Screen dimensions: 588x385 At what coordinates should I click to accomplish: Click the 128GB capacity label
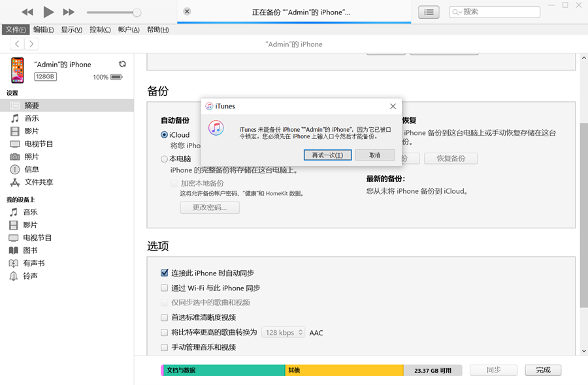tap(45, 76)
